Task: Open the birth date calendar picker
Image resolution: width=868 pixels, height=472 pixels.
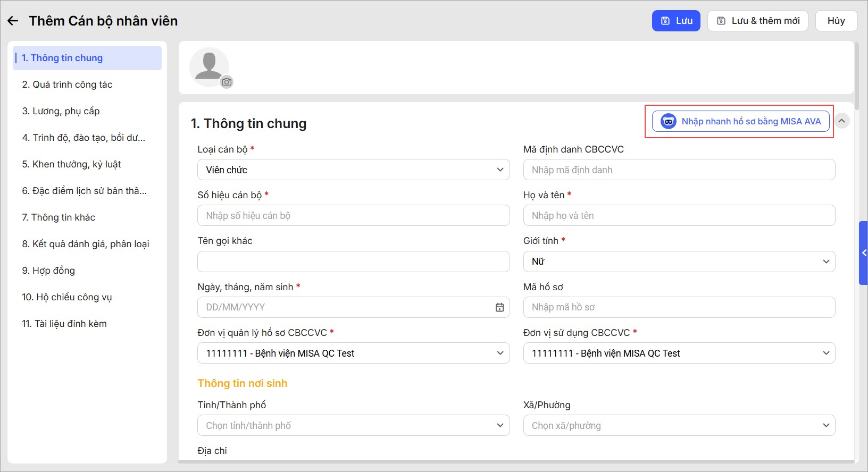Action: 499,307
